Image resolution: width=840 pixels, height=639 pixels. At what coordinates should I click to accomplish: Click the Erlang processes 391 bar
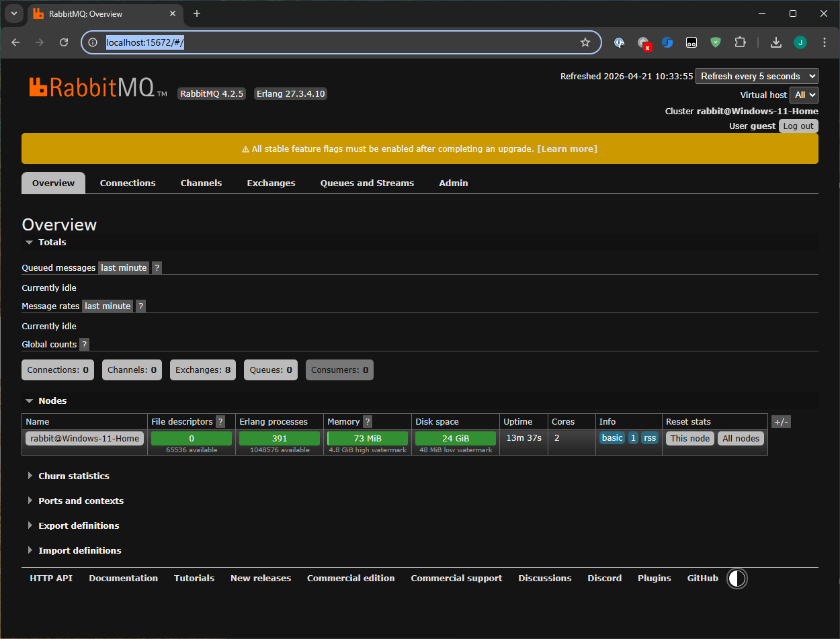[280, 438]
